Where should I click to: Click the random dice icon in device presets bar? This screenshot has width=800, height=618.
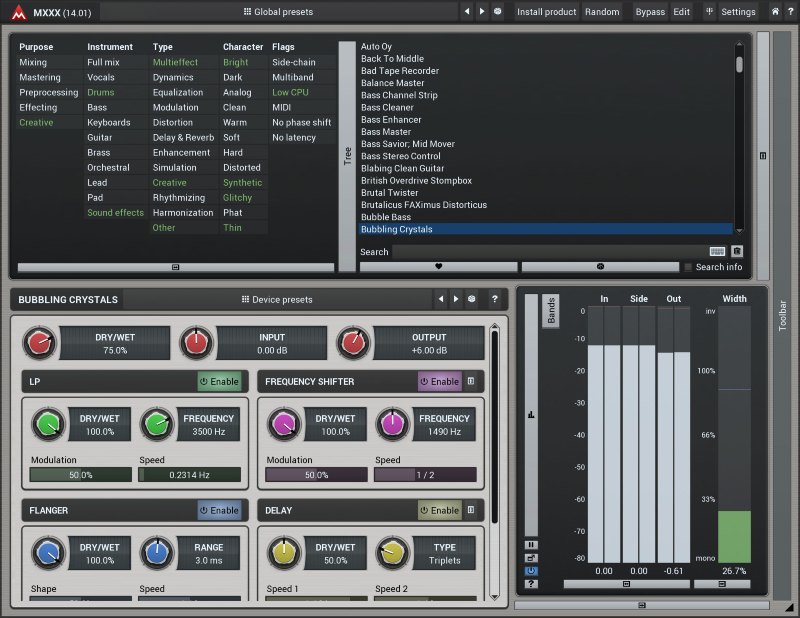(x=471, y=299)
